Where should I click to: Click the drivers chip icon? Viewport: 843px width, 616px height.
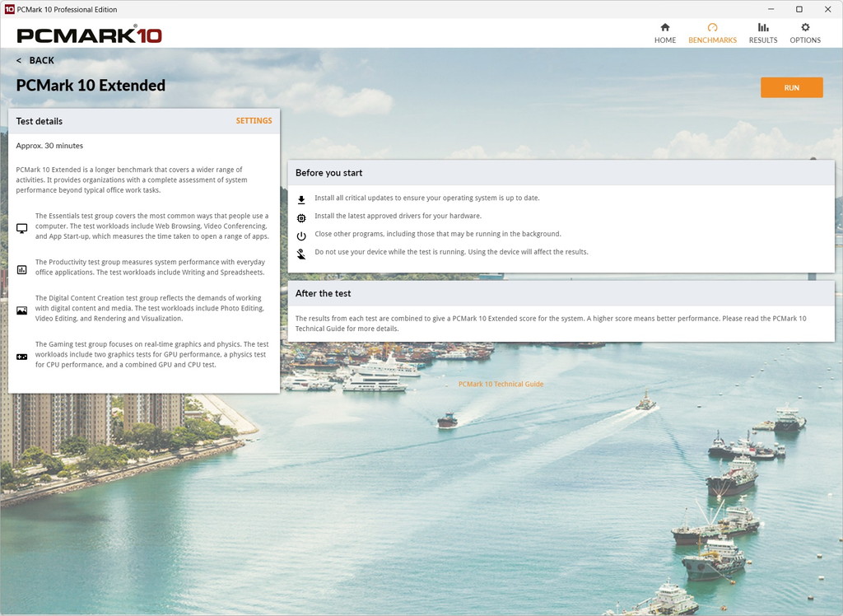point(301,218)
